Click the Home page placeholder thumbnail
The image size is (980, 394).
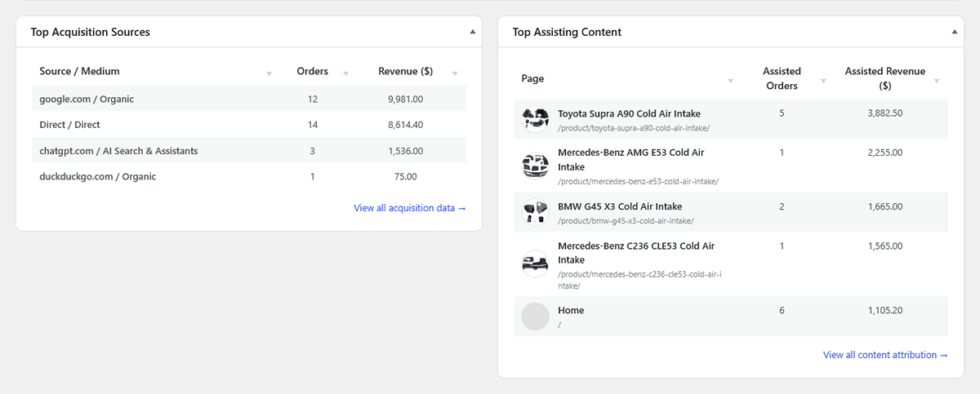[535, 317]
